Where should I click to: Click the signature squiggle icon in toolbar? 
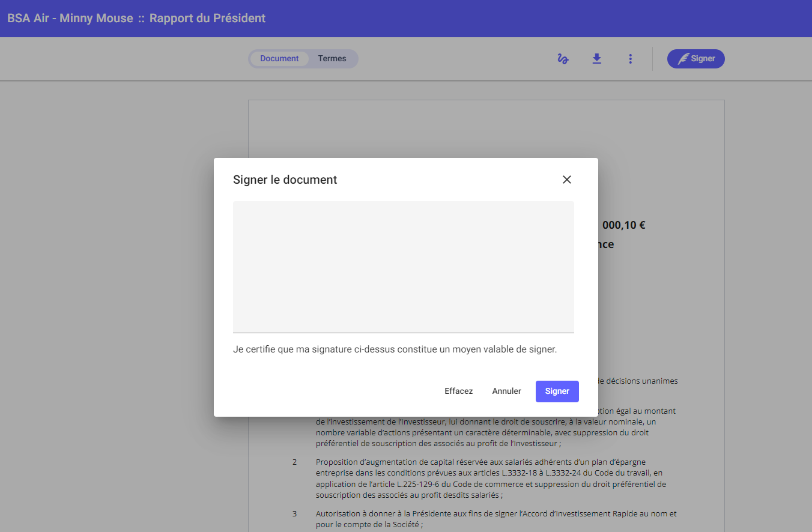[563, 59]
